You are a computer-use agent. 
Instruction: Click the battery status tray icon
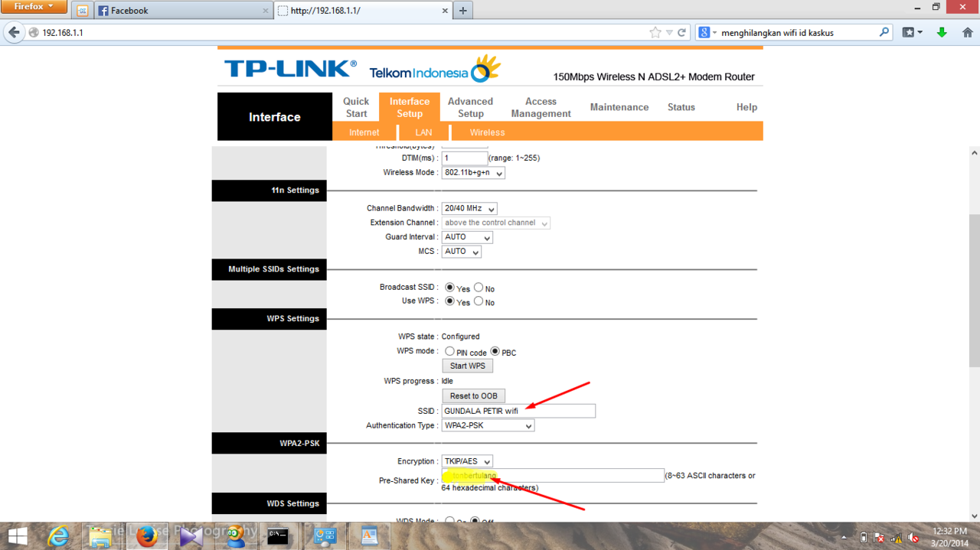coord(864,537)
